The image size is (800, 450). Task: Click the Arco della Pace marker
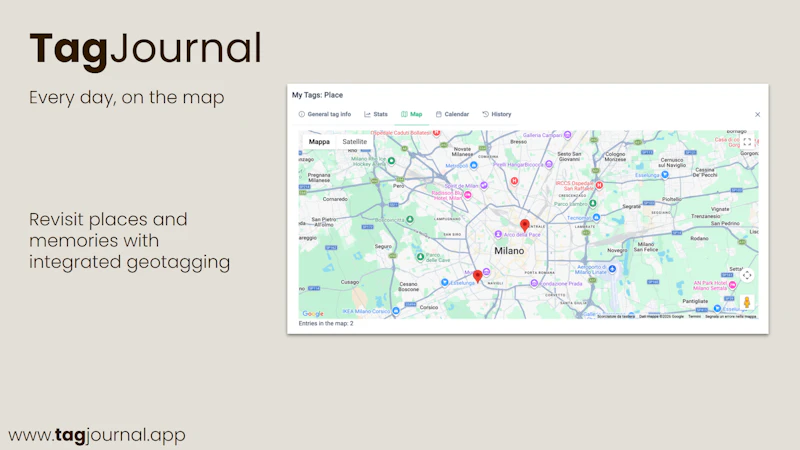click(498, 234)
